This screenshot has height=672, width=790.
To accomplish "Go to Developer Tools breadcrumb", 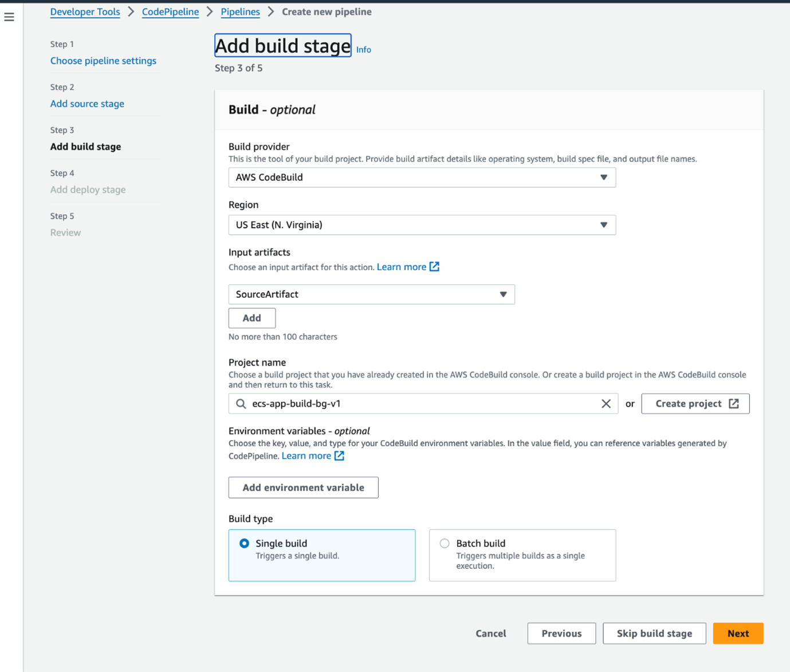I will (x=85, y=12).
